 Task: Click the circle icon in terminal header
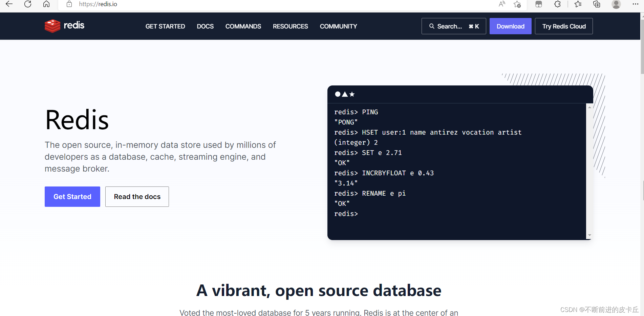tap(338, 94)
